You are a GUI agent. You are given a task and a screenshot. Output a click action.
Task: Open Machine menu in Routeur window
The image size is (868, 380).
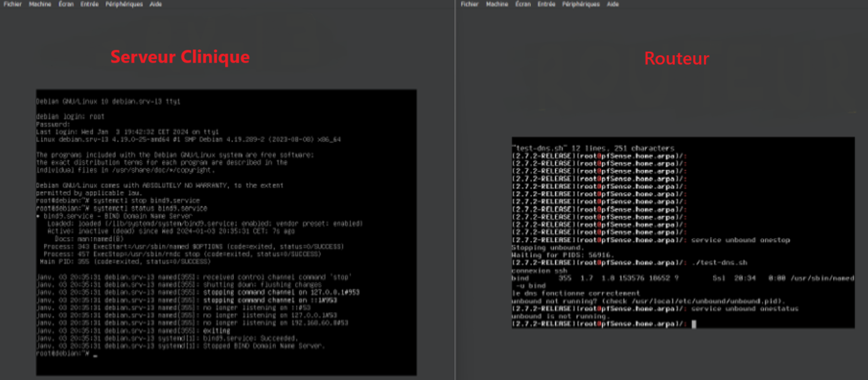497,4
